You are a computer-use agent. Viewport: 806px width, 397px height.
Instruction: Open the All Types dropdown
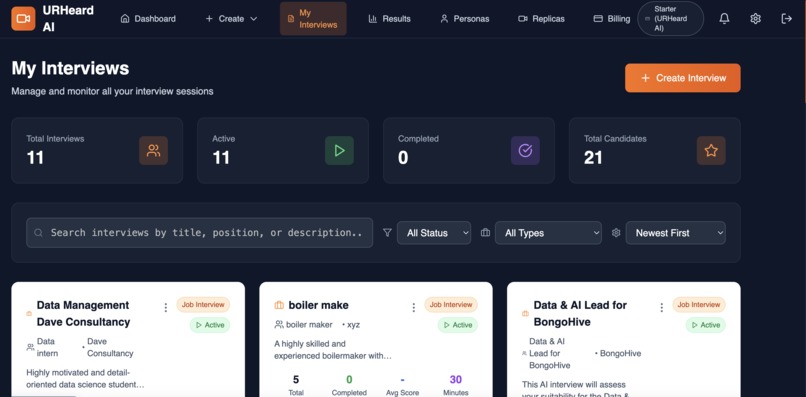tap(548, 233)
